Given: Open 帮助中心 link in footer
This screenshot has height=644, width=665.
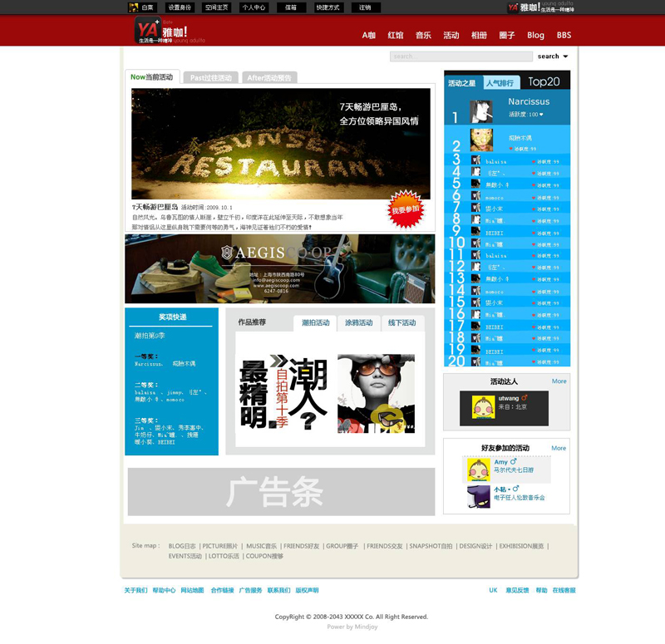Looking at the screenshot, I should point(164,590).
